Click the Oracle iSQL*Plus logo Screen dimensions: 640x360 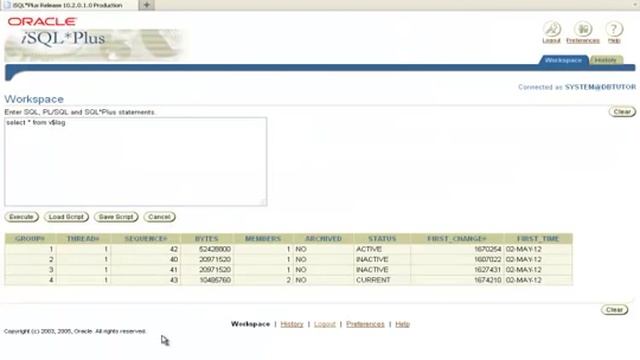point(96,38)
